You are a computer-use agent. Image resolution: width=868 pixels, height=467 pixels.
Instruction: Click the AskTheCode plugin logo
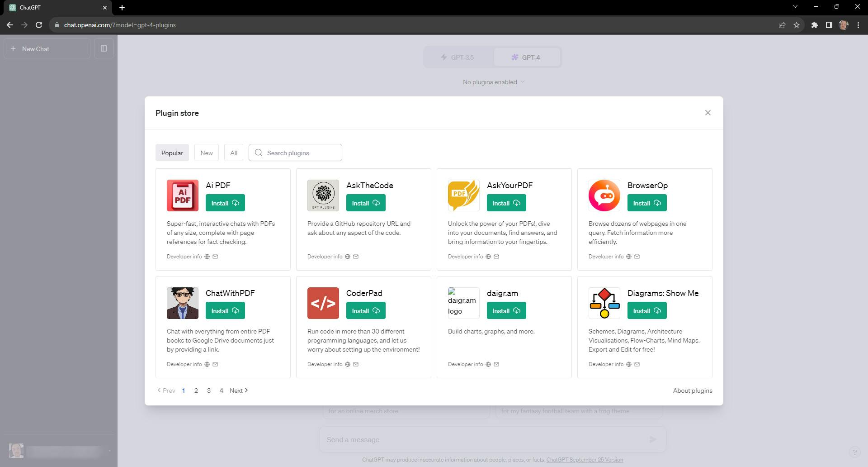tap(323, 195)
